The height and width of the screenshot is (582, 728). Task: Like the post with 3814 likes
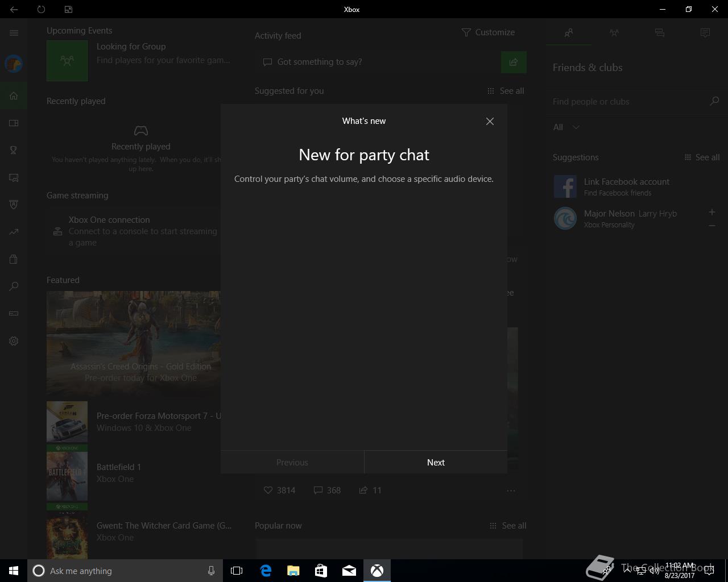(279, 490)
